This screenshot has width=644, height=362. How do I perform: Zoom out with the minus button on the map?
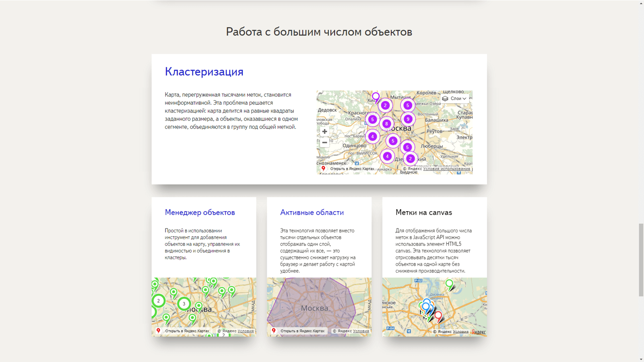click(x=324, y=142)
